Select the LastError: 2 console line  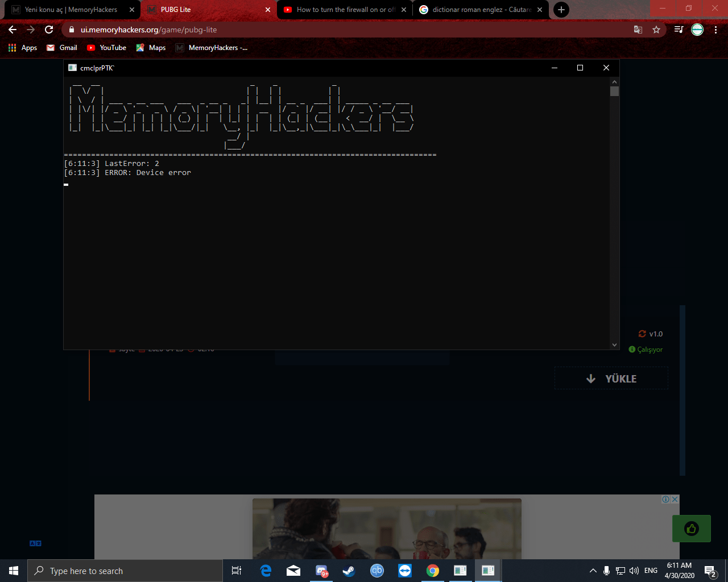point(111,164)
